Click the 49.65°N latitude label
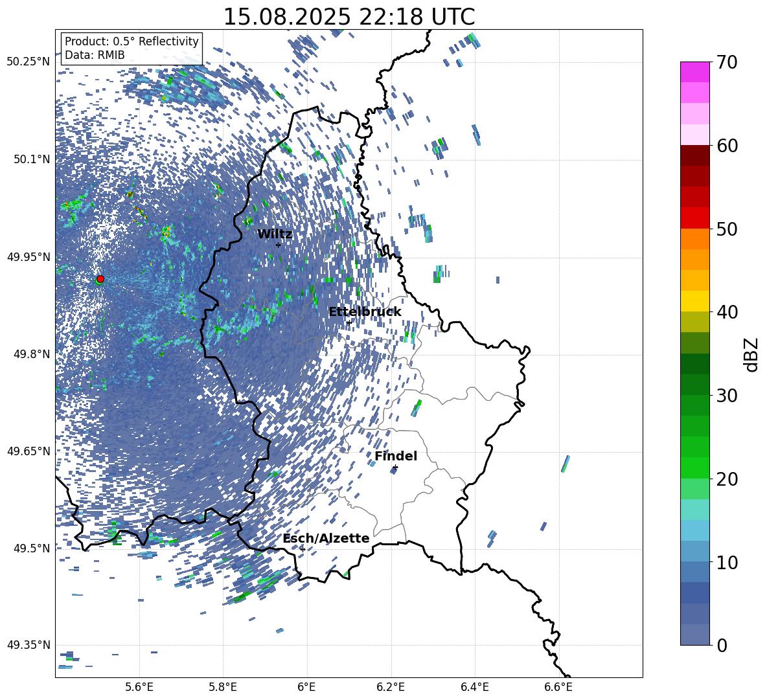This screenshot has width=767, height=700. tap(29, 451)
